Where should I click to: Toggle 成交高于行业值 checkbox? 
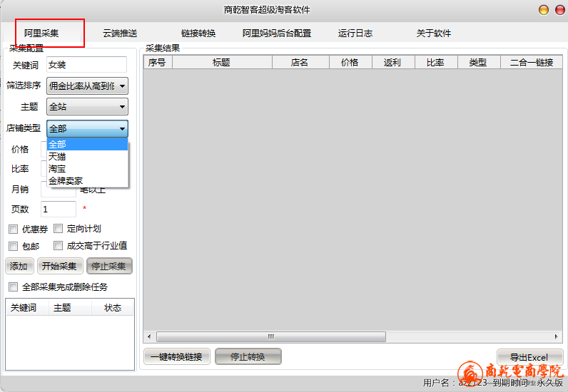[58, 246]
